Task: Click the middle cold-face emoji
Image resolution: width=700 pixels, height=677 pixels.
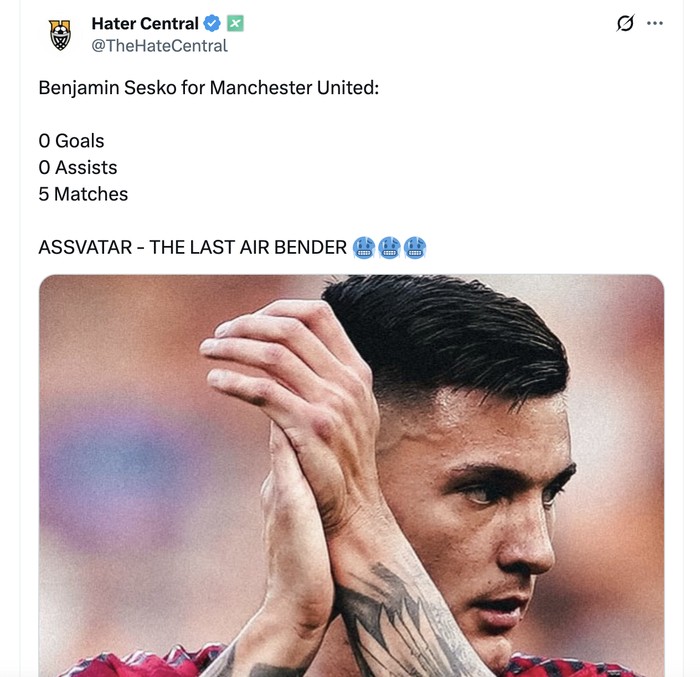Action: click(390, 247)
